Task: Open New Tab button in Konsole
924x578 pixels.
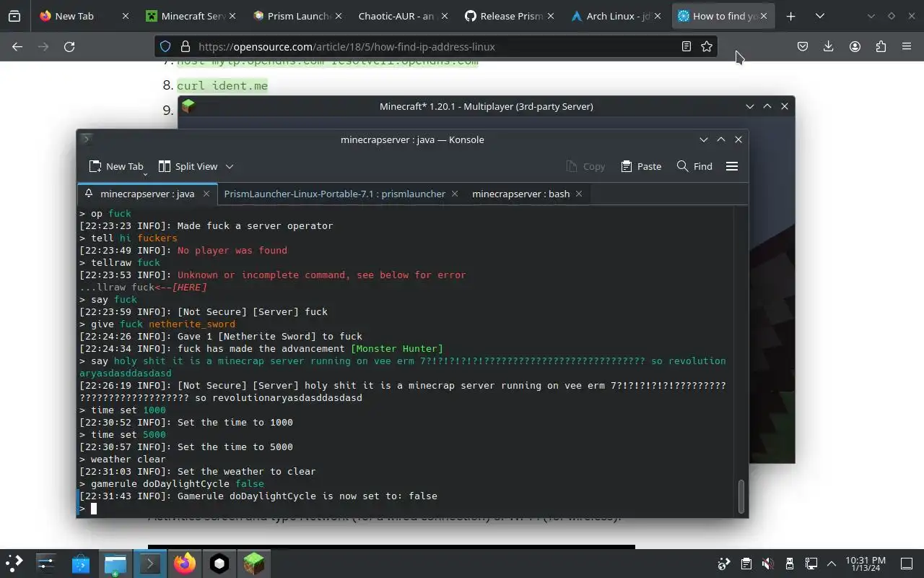Action: [115, 166]
